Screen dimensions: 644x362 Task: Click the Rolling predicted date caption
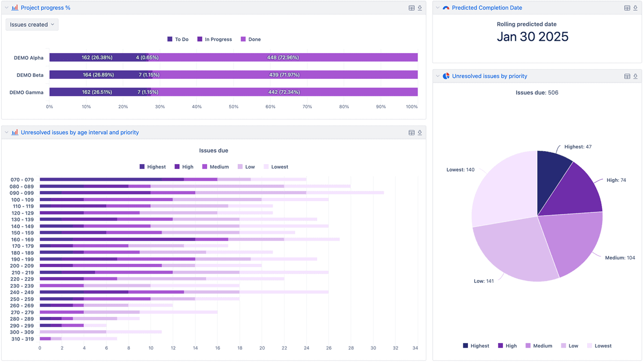pyautogui.click(x=526, y=24)
